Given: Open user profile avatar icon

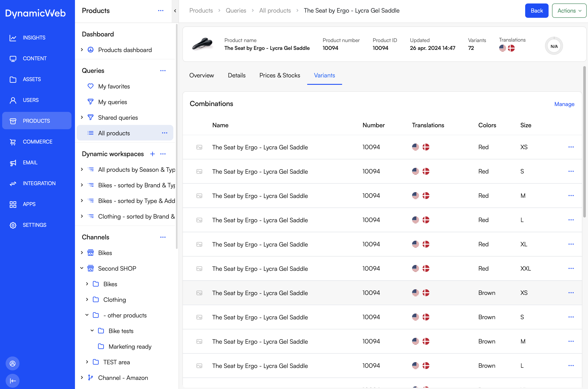Looking at the screenshot, I should click(x=13, y=363).
